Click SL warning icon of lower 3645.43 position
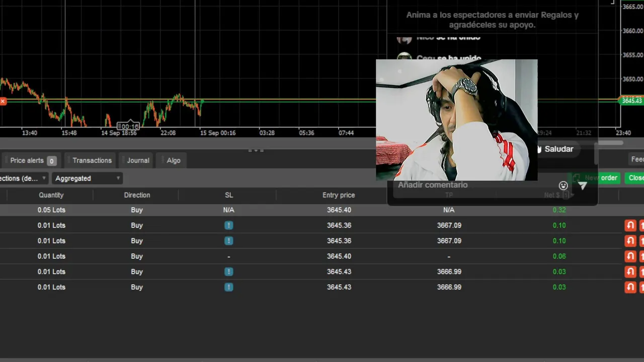This screenshot has width=644, height=362. 228,287
